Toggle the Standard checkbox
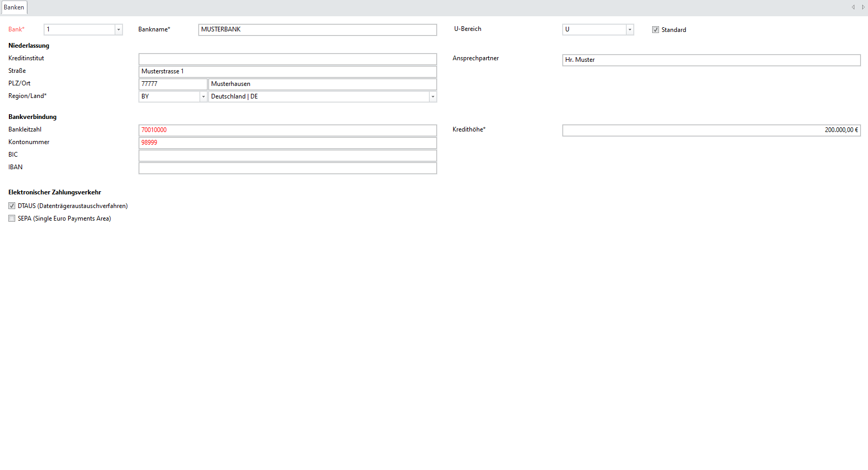The width and height of the screenshot is (868, 470). pyautogui.click(x=655, y=30)
